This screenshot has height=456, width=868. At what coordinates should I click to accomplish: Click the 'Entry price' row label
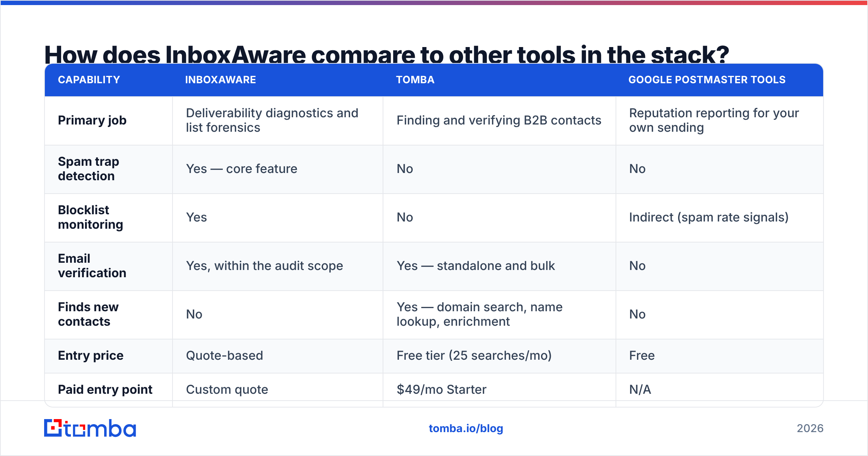point(91,355)
